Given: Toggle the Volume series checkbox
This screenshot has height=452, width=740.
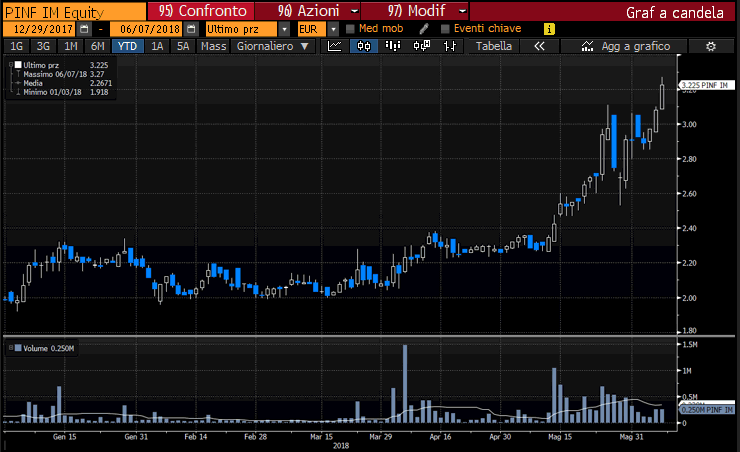Looking at the screenshot, I should (12, 347).
